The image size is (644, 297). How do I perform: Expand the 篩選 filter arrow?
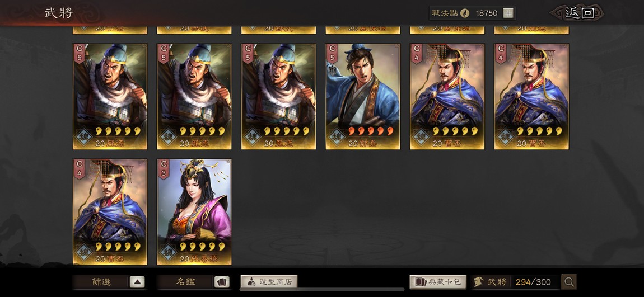tap(137, 282)
